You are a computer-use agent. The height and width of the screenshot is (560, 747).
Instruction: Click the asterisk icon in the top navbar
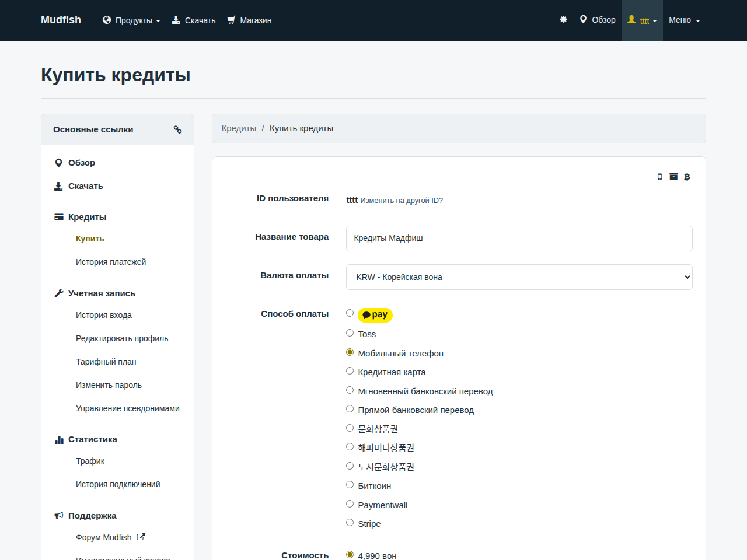(x=563, y=20)
